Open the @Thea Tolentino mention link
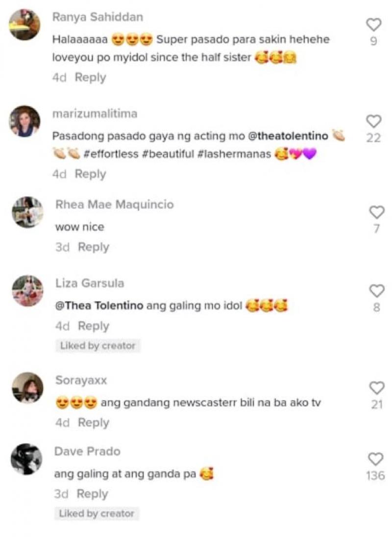The height and width of the screenshot is (539, 392). 99,306
